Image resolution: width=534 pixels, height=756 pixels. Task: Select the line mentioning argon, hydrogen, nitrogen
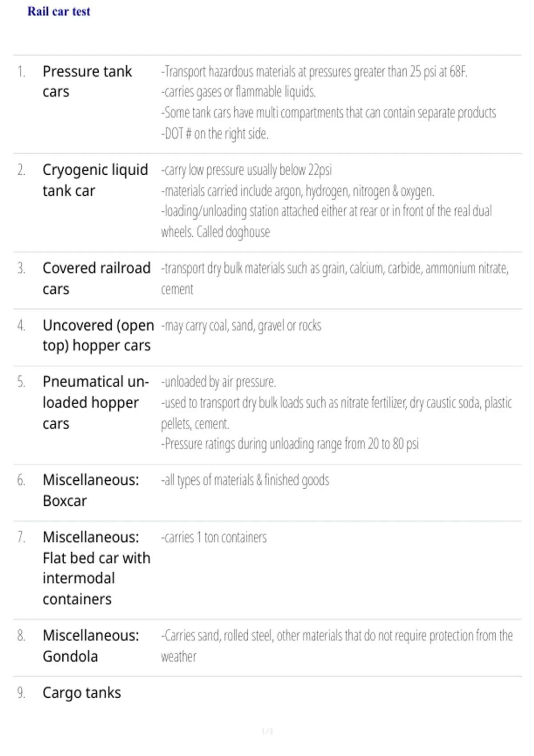click(x=298, y=191)
